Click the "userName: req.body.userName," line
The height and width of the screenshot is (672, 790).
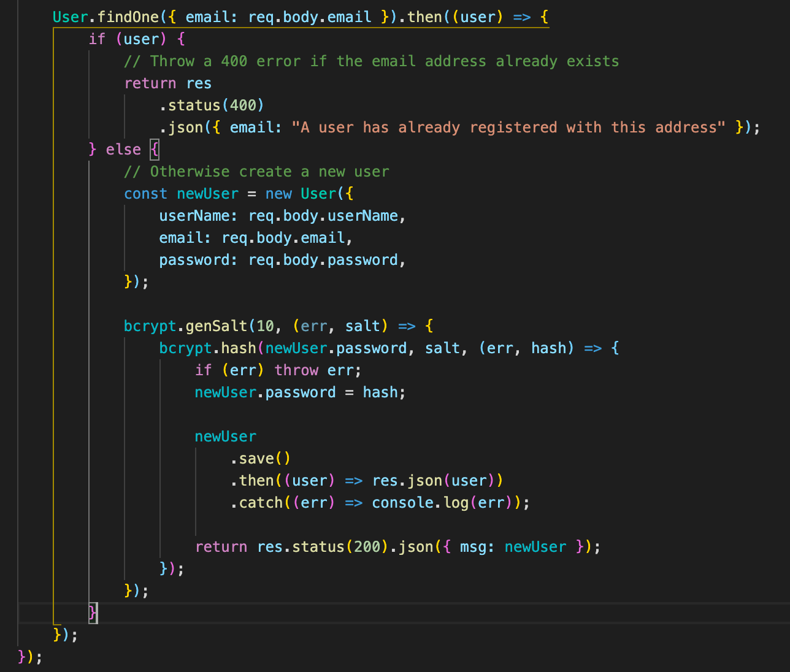coord(283,216)
